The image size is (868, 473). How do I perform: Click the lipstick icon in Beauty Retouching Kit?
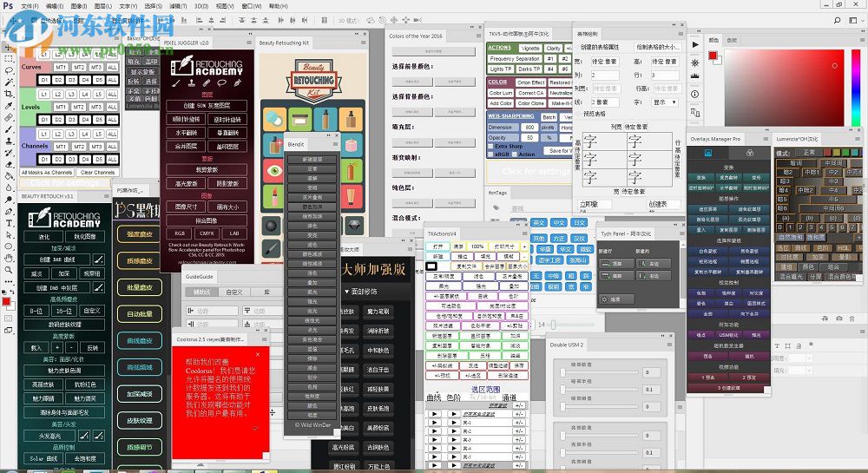[x=274, y=195]
